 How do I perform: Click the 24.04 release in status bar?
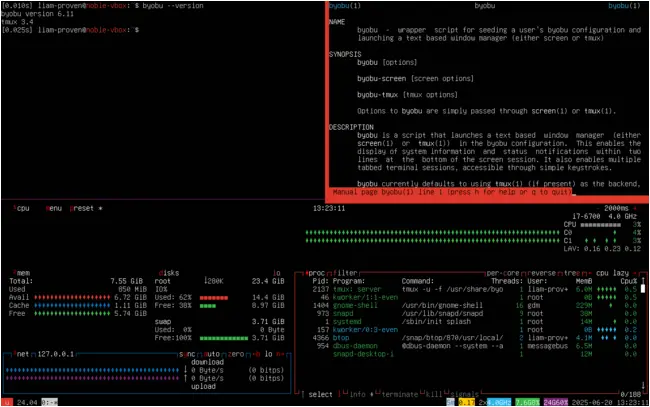click(27, 402)
